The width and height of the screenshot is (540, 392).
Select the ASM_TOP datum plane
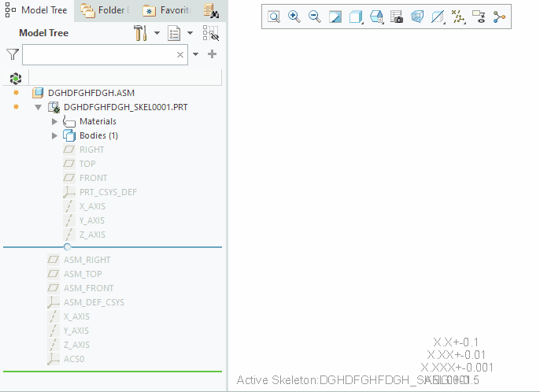click(83, 274)
